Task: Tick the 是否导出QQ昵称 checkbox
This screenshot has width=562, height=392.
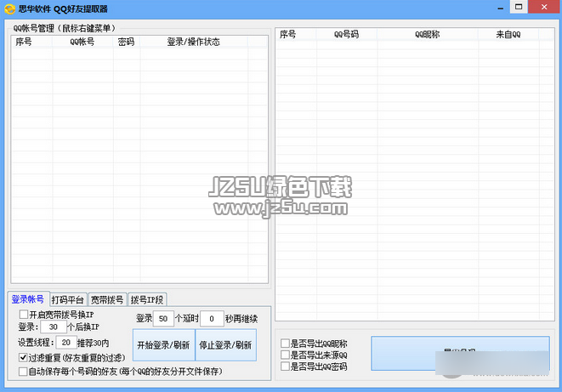Action: tap(286, 344)
